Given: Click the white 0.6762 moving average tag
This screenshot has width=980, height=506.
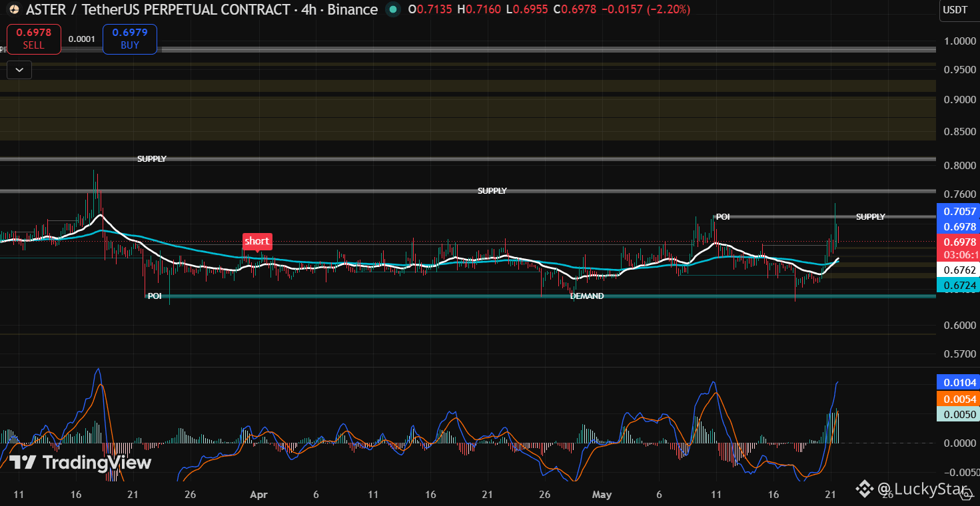Looking at the screenshot, I should point(958,270).
